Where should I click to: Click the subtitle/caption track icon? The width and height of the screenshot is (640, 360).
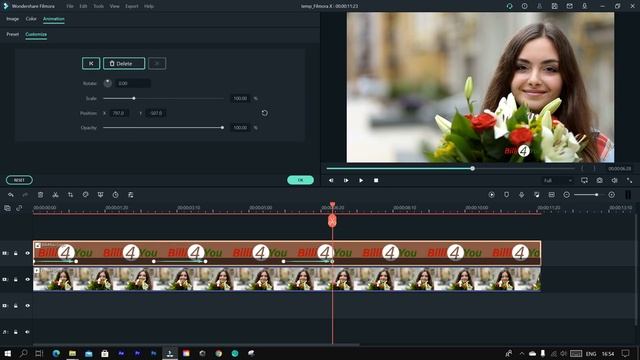coord(551,195)
